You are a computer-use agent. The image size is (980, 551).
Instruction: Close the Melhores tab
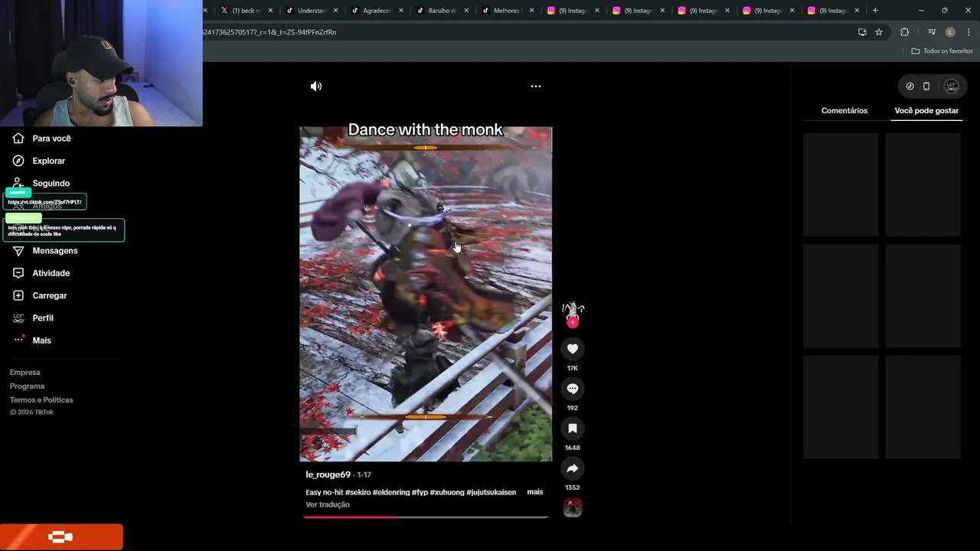click(x=531, y=11)
